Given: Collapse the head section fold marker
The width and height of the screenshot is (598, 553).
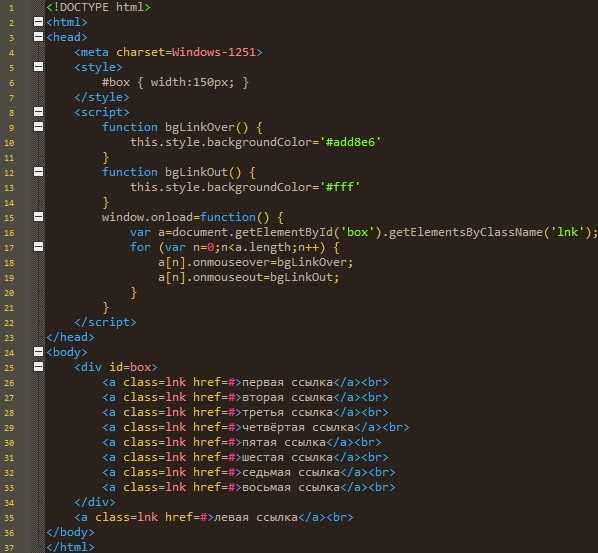Looking at the screenshot, I should pyautogui.click(x=39, y=36).
